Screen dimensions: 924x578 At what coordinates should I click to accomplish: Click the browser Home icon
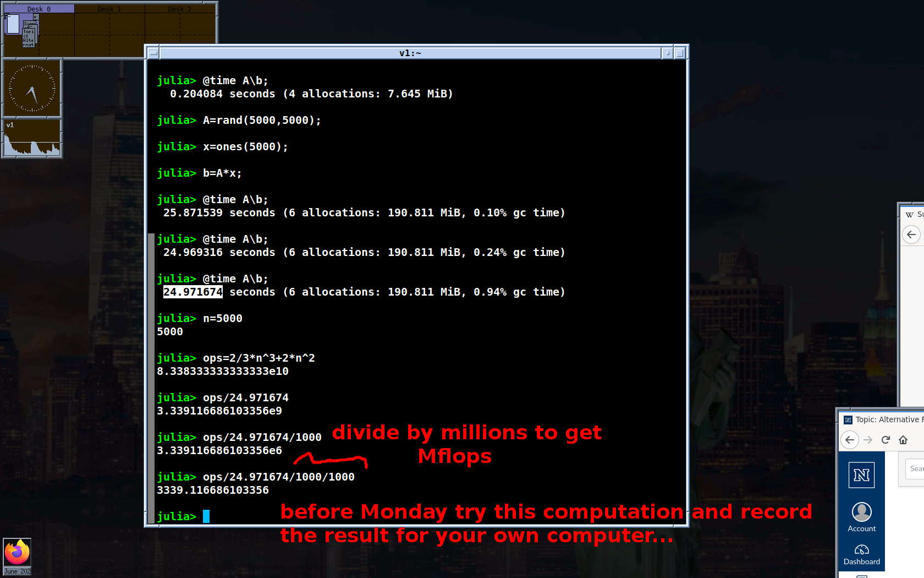coord(903,440)
